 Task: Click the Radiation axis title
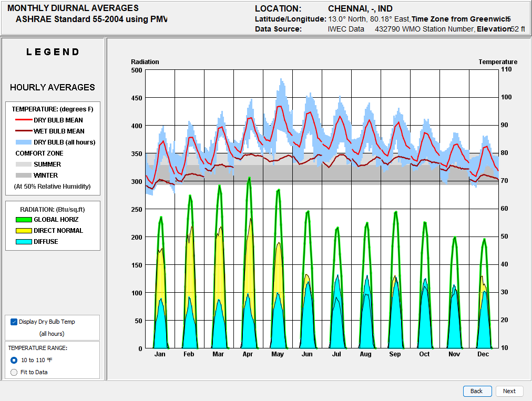coord(145,61)
